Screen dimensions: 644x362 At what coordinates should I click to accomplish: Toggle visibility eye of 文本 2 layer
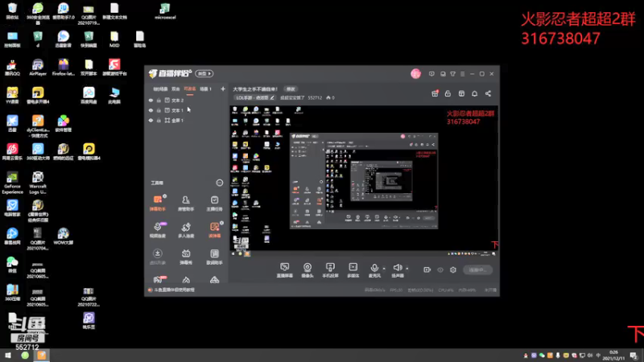tap(151, 100)
